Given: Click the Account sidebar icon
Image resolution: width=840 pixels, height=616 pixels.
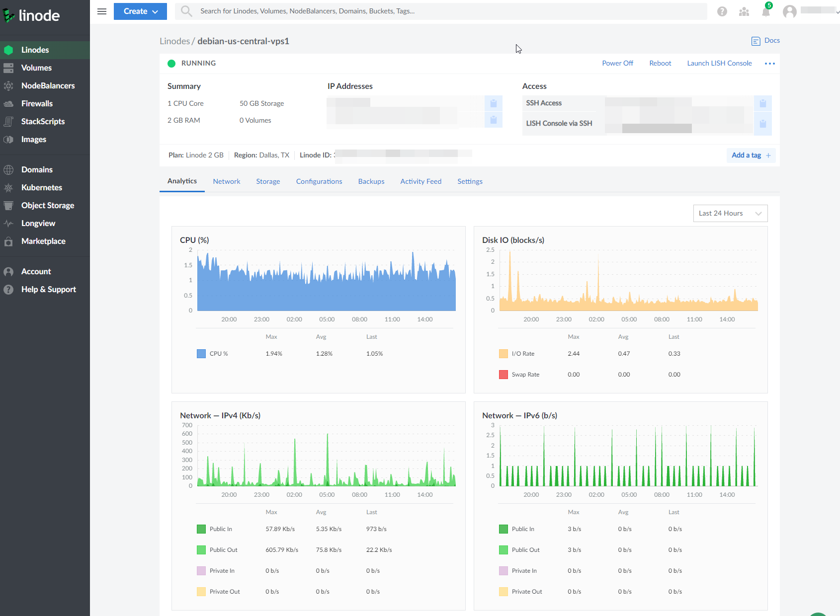Looking at the screenshot, I should pyautogui.click(x=8, y=271).
